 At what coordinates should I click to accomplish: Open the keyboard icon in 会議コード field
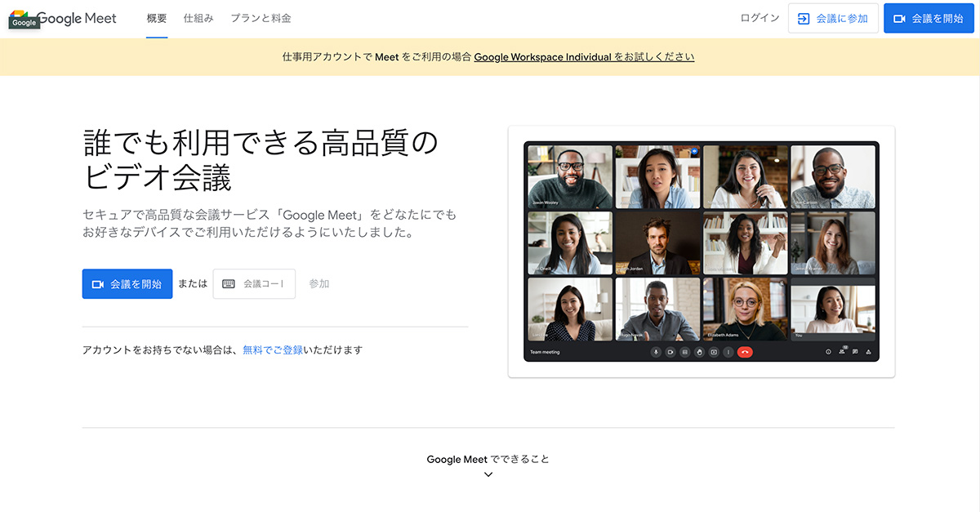tap(227, 283)
